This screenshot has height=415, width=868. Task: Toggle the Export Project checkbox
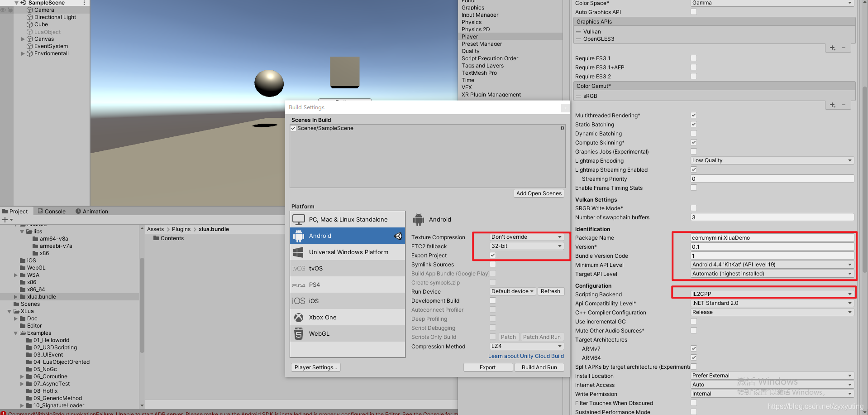pos(493,255)
